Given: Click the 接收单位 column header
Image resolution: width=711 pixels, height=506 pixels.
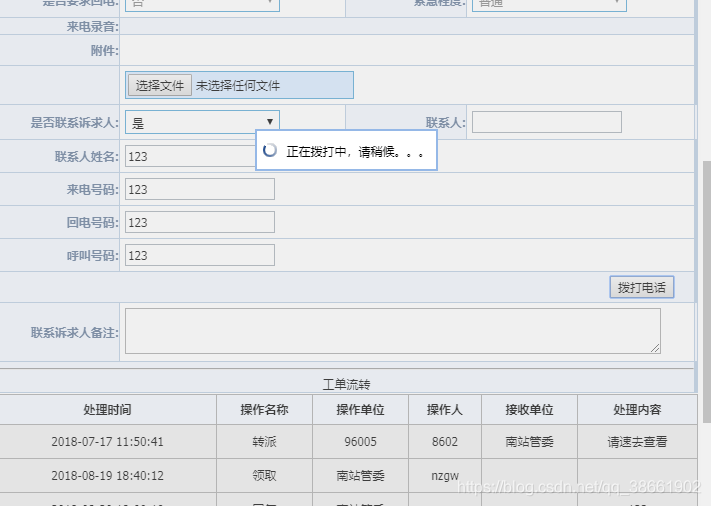Looking at the screenshot, I should click(x=529, y=409).
